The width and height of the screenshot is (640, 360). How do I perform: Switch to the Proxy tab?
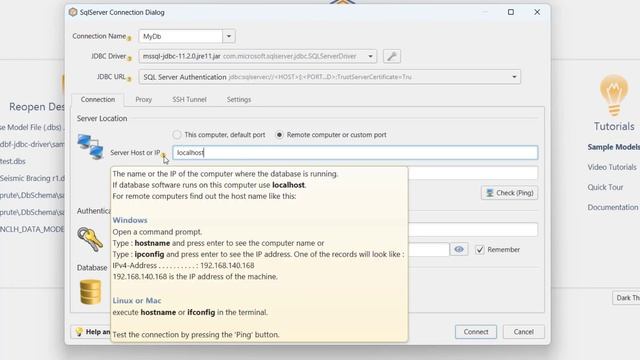point(144,100)
